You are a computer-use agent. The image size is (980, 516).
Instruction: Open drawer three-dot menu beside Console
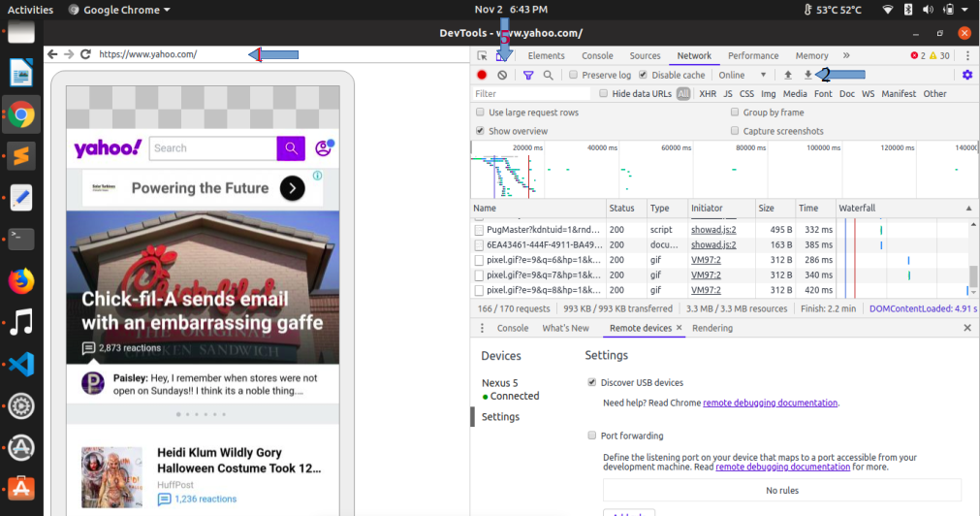tap(482, 328)
